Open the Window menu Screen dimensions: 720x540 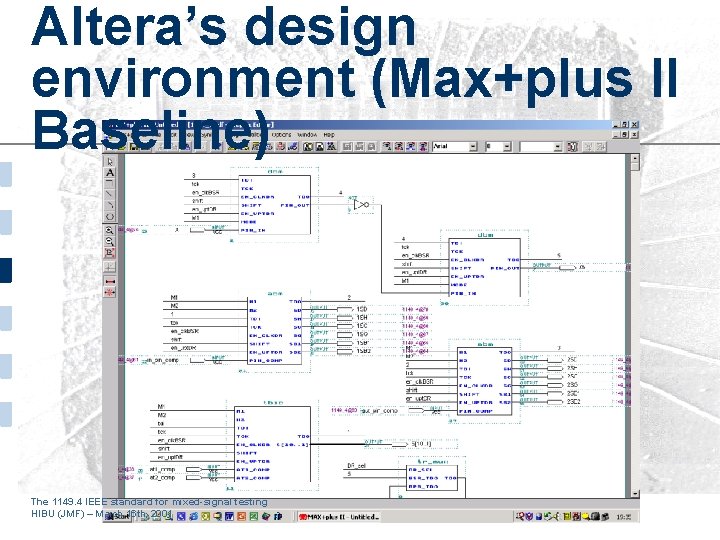click(307, 135)
